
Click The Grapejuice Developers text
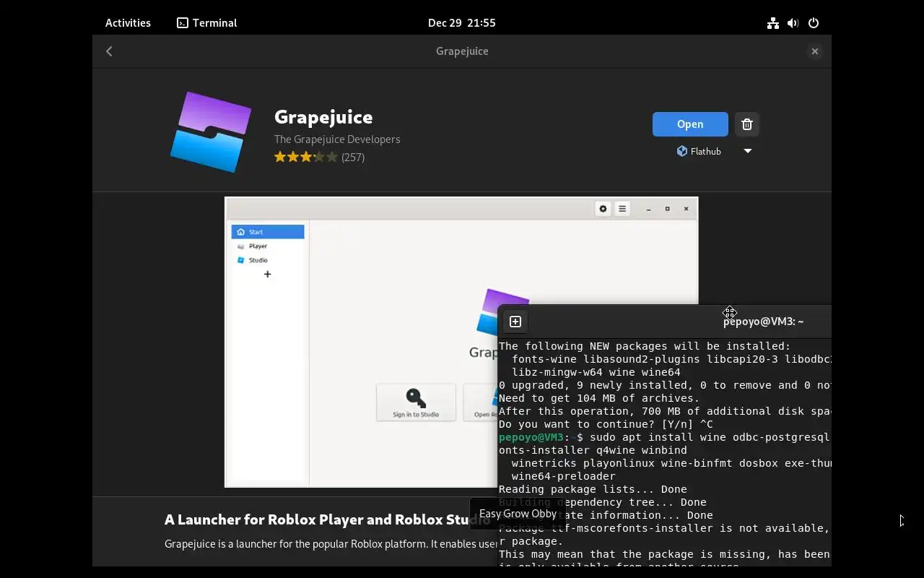pos(337,139)
